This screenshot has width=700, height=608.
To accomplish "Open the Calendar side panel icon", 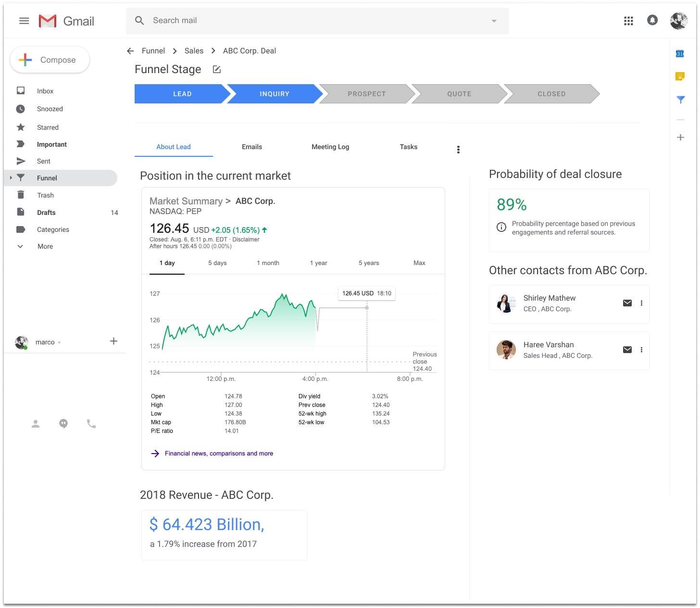I will coord(680,53).
